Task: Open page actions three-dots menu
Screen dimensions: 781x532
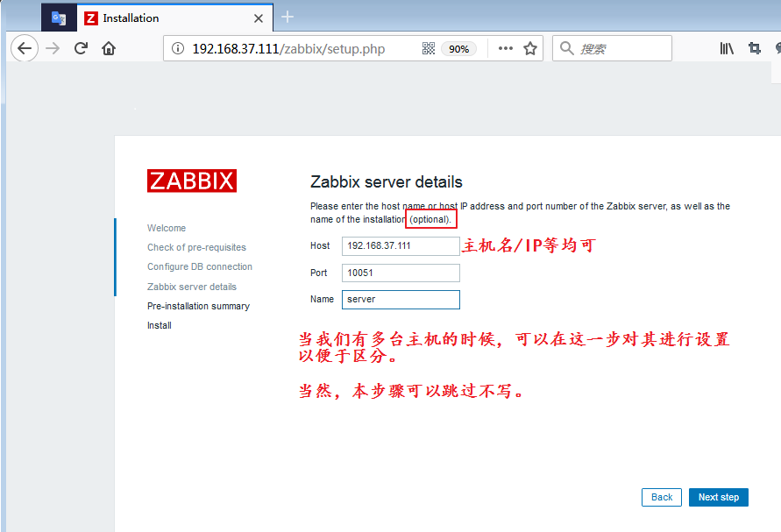Action: (506, 49)
